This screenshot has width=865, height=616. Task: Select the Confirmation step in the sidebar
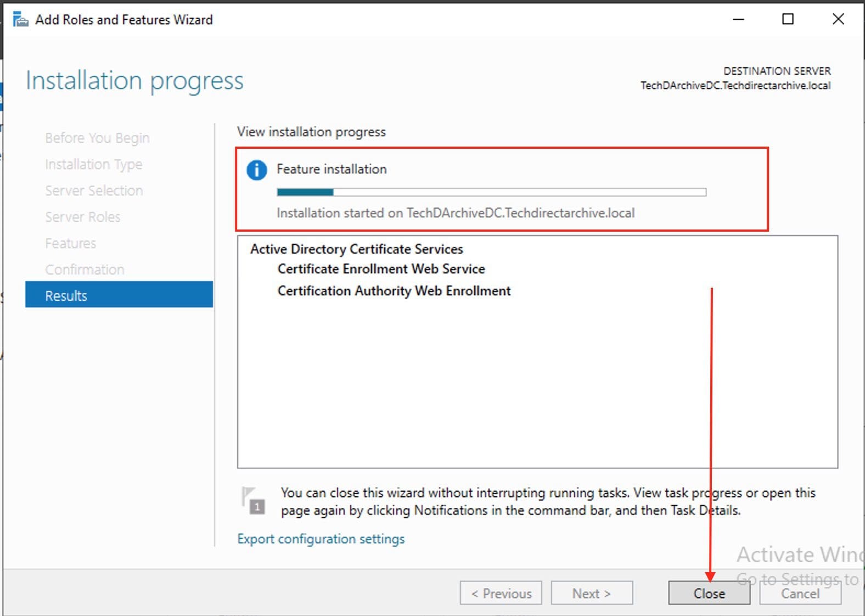[85, 270]
